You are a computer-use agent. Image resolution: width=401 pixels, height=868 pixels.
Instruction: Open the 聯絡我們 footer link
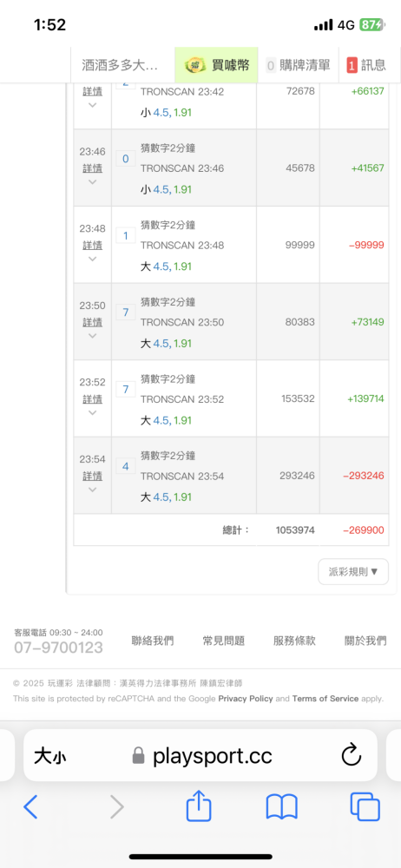point(153,641)
